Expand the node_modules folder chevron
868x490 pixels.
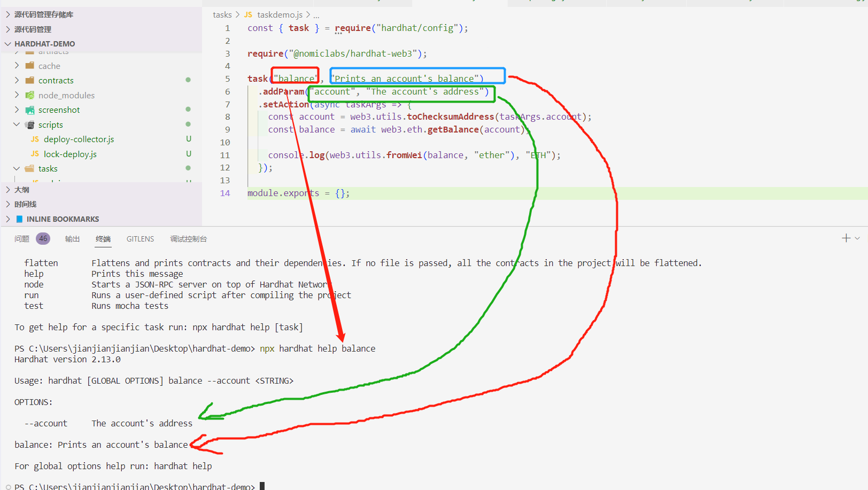click(x=17, y=95)
